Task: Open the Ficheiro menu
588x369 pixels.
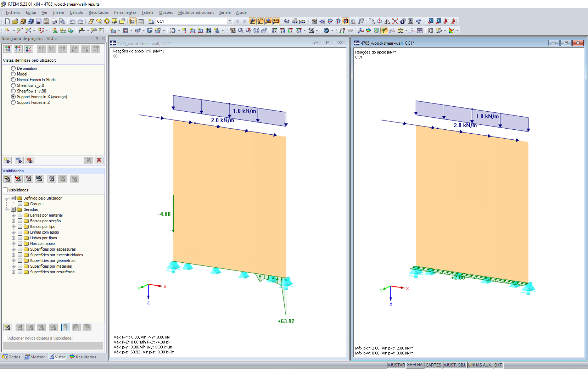Action: click(x=13, y=12)
